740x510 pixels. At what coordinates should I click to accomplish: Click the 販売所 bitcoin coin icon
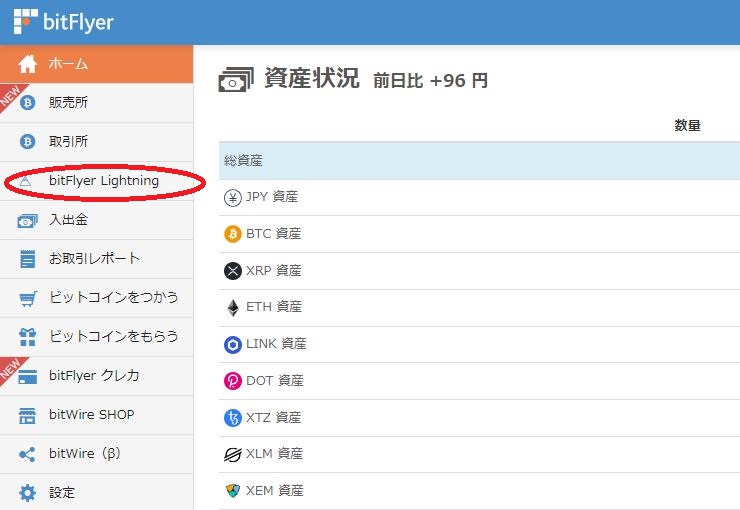27,102
